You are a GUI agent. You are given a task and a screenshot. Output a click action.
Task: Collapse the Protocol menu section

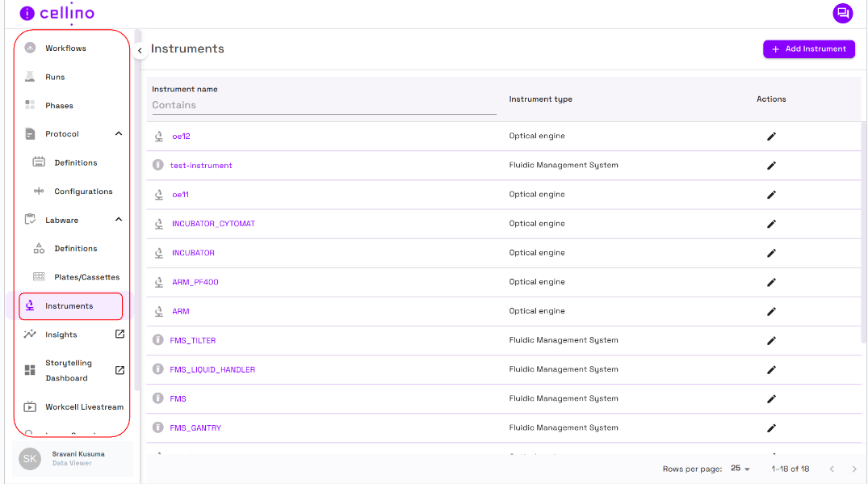119,134
